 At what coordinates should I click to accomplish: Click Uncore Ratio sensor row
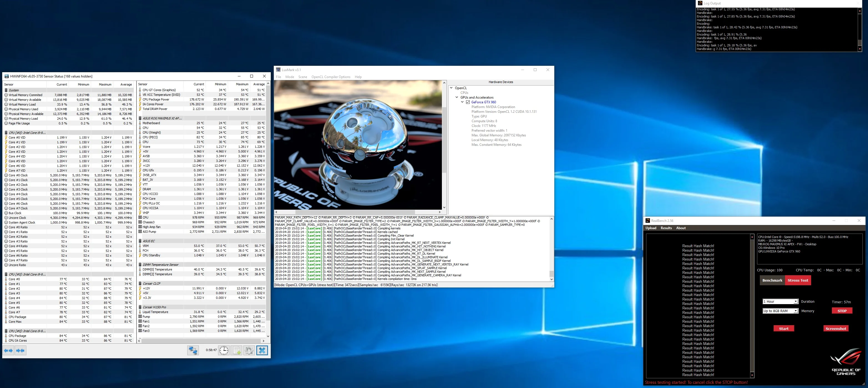point(69,265)
